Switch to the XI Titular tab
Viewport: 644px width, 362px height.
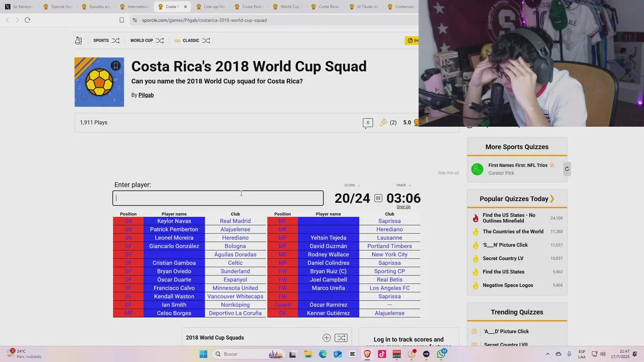pos(363,7)
